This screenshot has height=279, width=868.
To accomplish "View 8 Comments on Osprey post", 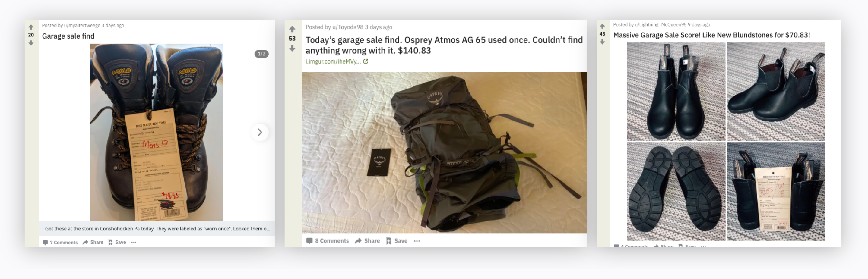I will (328, 241).
